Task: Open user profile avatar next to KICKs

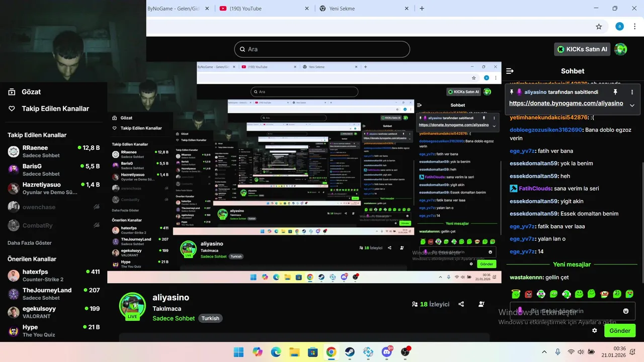Action: [x=621, y=49]
